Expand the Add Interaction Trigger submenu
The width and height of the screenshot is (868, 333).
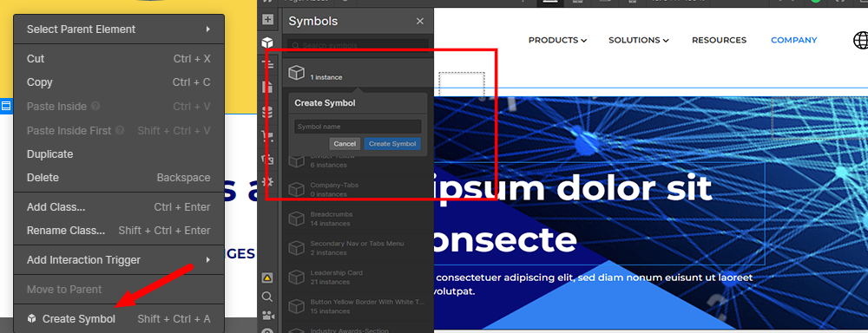(x=118, y=260)
